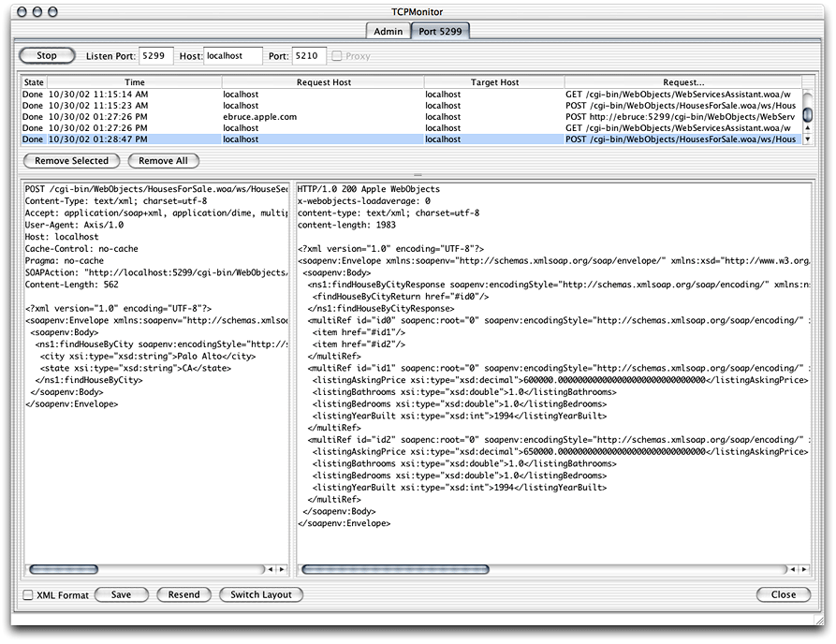This screenshot has height=644, width=836.
Task: Resend the selected SOAP request
Action: (183, 594)
